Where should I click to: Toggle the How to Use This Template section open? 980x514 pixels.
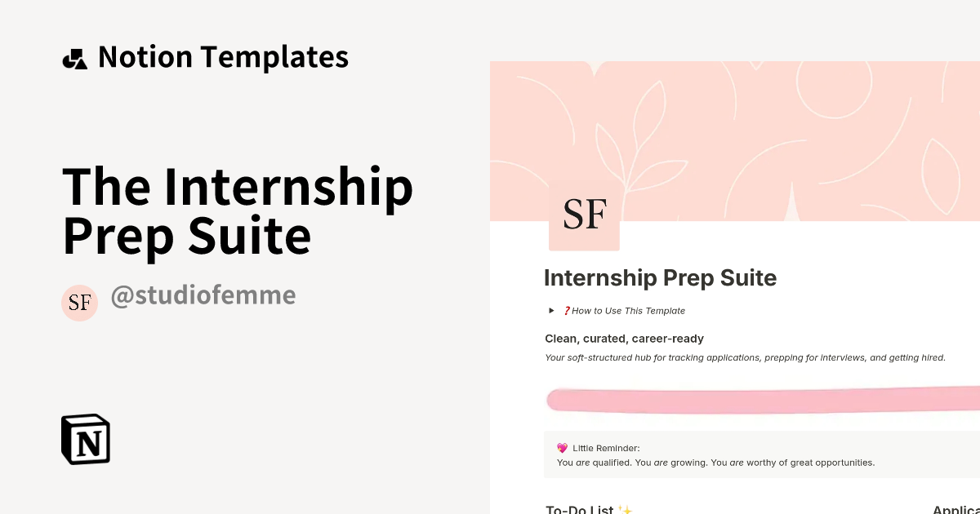coord(628,310)
